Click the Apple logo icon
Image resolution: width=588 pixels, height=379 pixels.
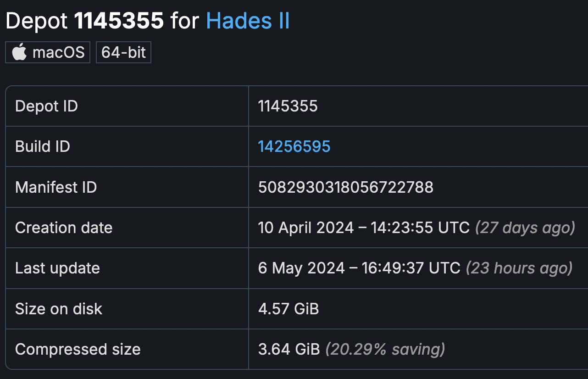[19, 52]
